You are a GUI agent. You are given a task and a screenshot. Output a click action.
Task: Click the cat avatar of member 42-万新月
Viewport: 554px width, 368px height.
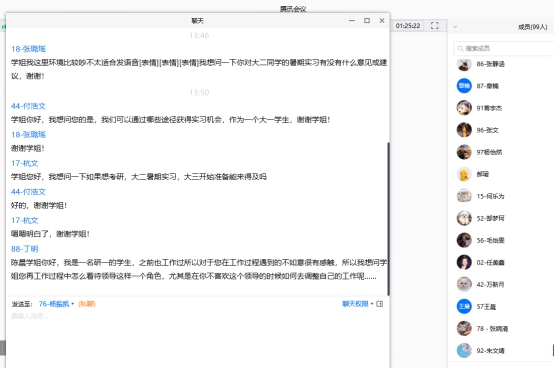pos(464,284)
